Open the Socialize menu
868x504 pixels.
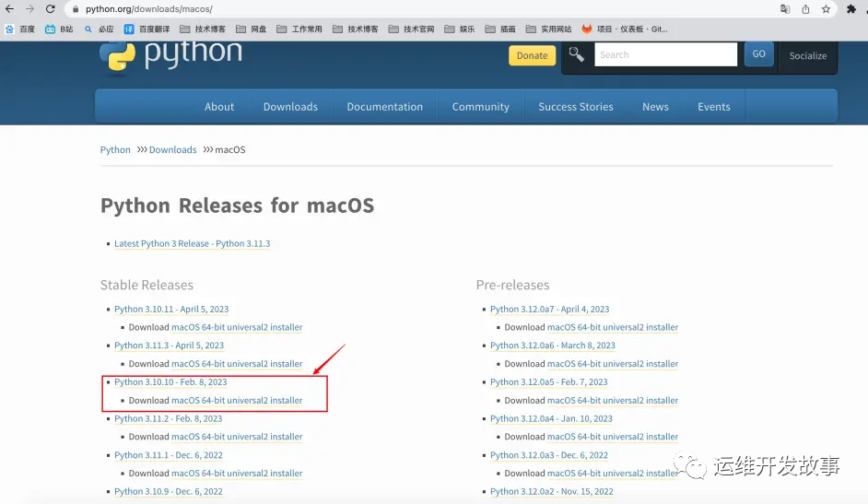[808, 55]
